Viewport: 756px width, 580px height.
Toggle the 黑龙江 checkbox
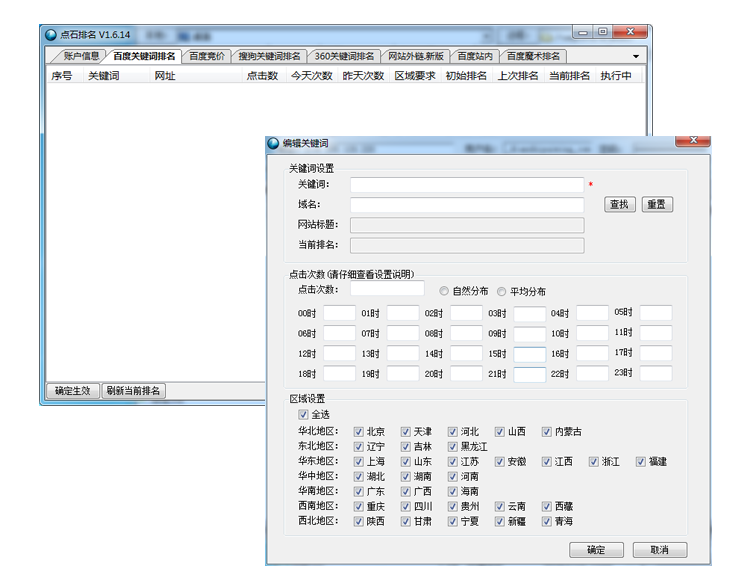[x=452, y=446]
